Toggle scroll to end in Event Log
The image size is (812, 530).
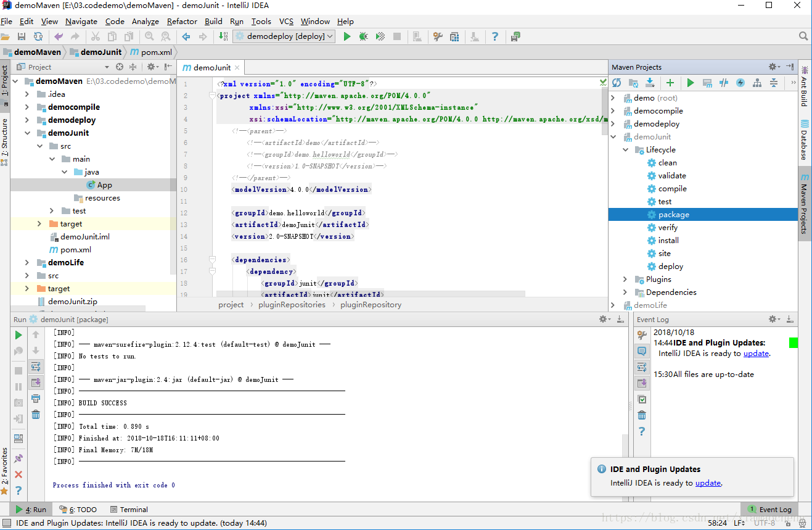[x=642, y=383]
